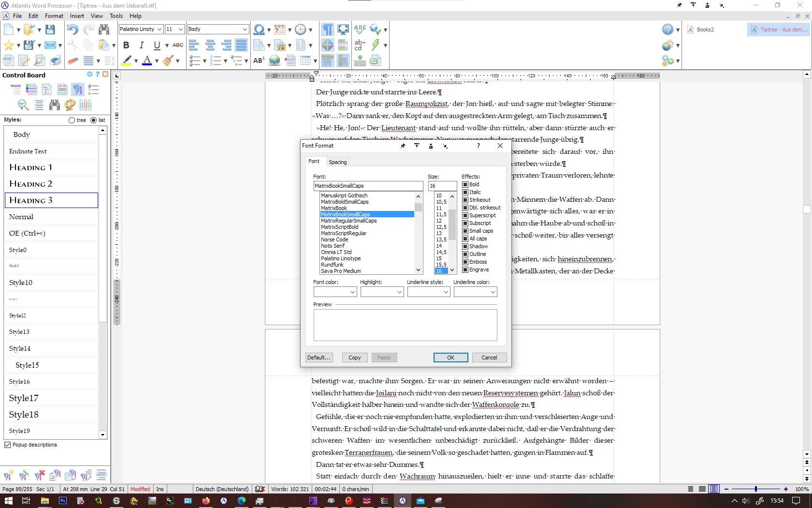The width and height of the screenshot is (812, 508).
Task: Open the Format menu
Action: pyautogui.click(x=54, y=16)
